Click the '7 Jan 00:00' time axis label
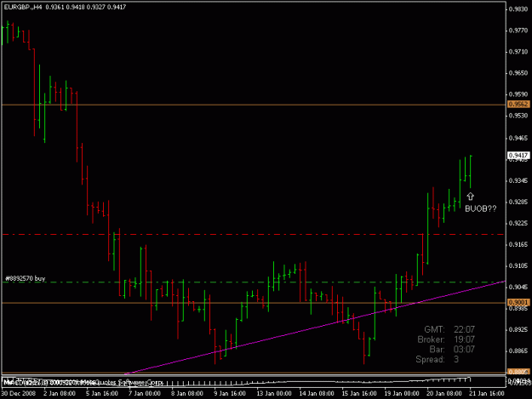The height and width of the screenshot is (399, 532). coord(145,393)
